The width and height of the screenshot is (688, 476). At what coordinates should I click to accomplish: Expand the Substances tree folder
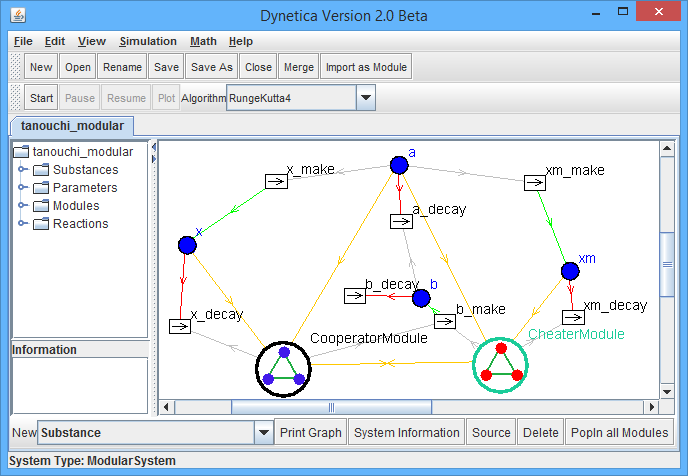click(23, 170)
